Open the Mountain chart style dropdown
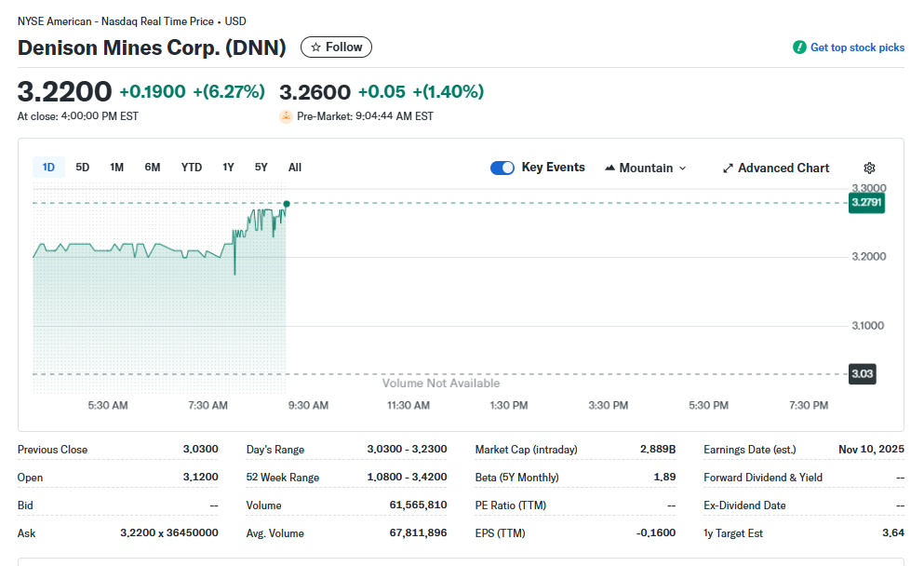 coord(646,168)
